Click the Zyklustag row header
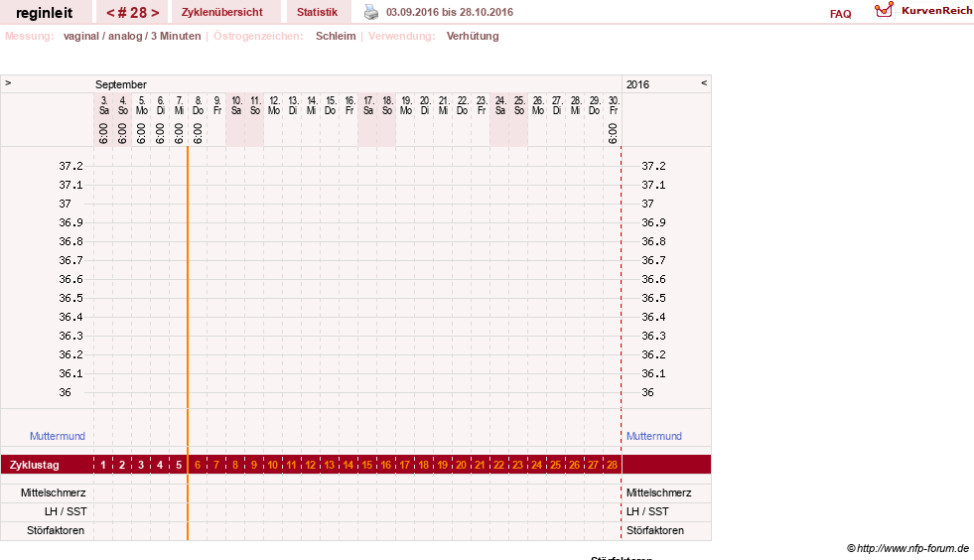 [x=34, y=465]
